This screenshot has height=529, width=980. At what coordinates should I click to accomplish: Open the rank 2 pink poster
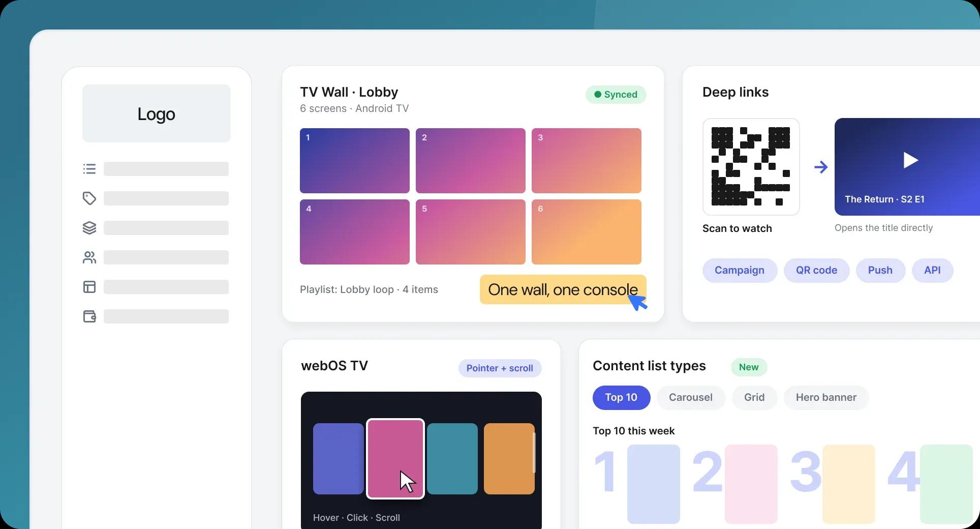(751, 484)
